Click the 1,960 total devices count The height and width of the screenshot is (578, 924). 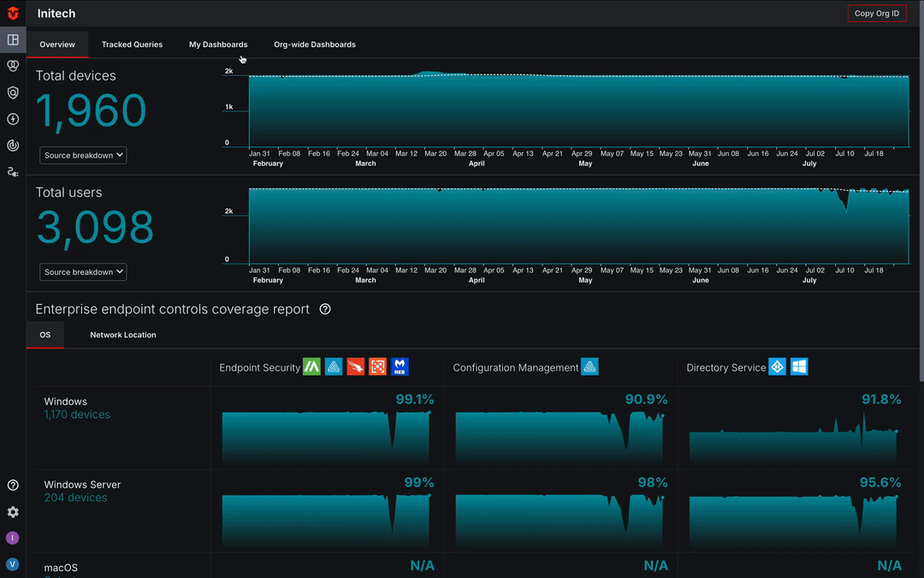tap(92, 110)
